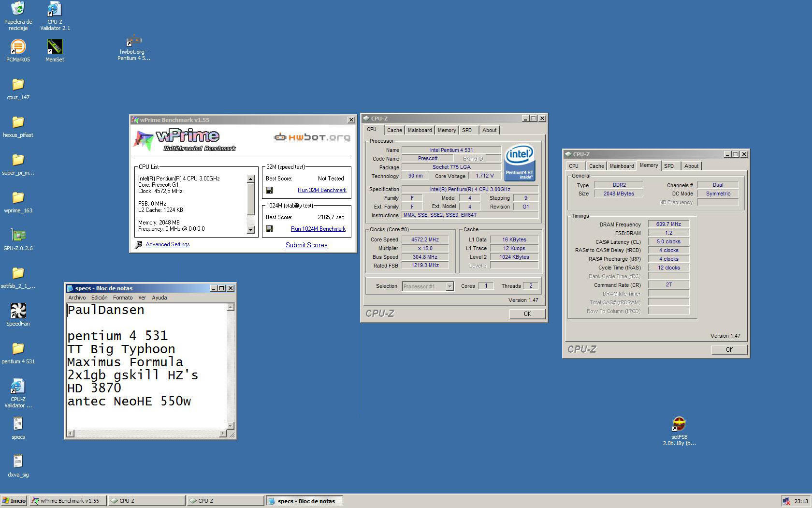Click the CPU List scrollbar up arrow
812x508 pixels.
click(x=250, y=179)
